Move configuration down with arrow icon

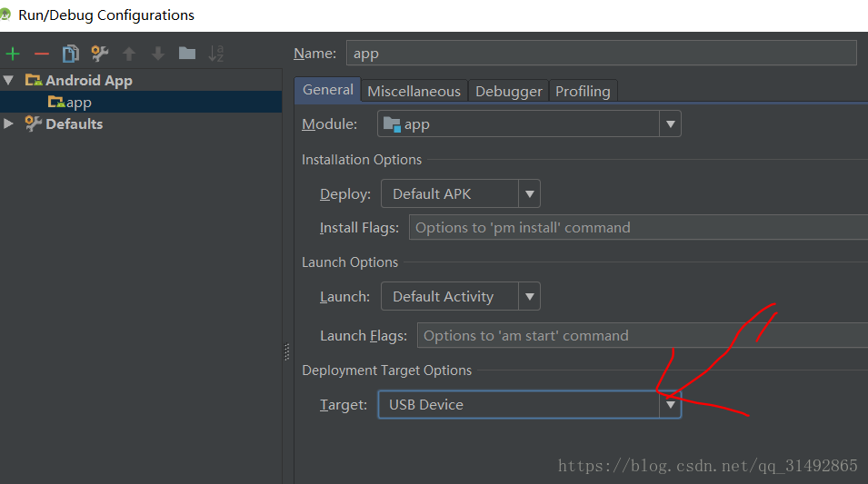click(158, 54)
